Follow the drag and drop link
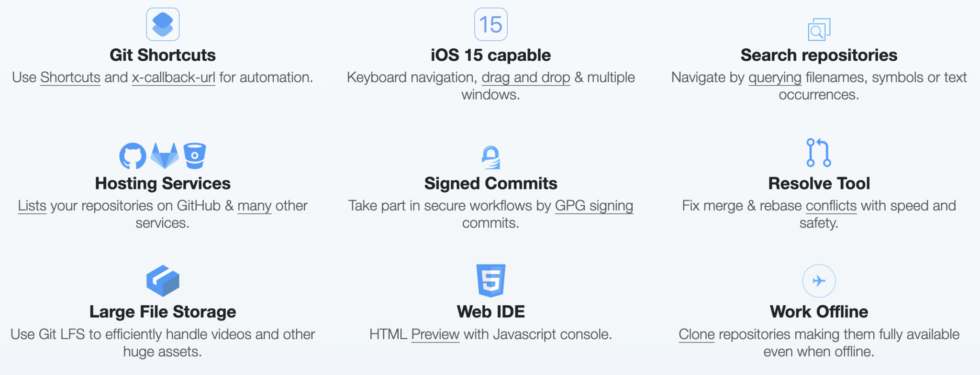This screenshot has width=980, height=375. (525, 77)
